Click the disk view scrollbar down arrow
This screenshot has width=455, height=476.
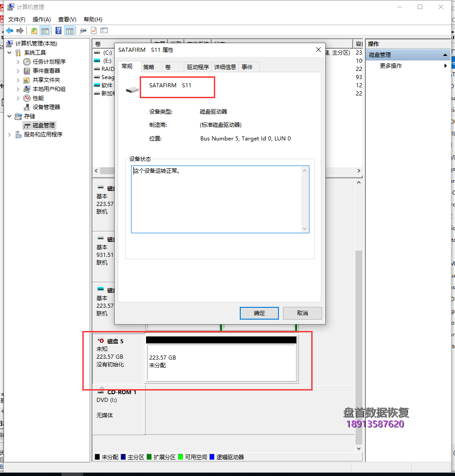click(x=359, y=448)
